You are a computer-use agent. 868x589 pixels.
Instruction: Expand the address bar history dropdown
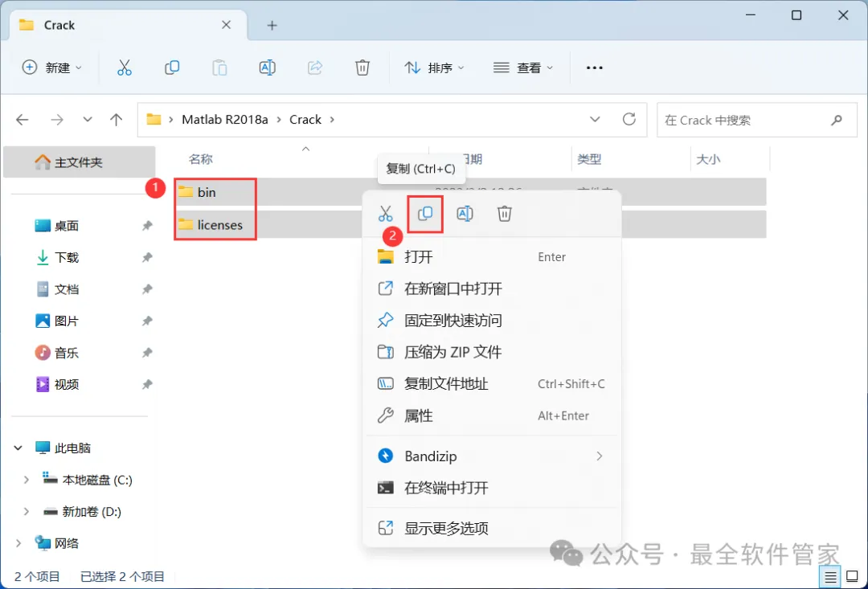pyautogui.click(x=595, y=120)
